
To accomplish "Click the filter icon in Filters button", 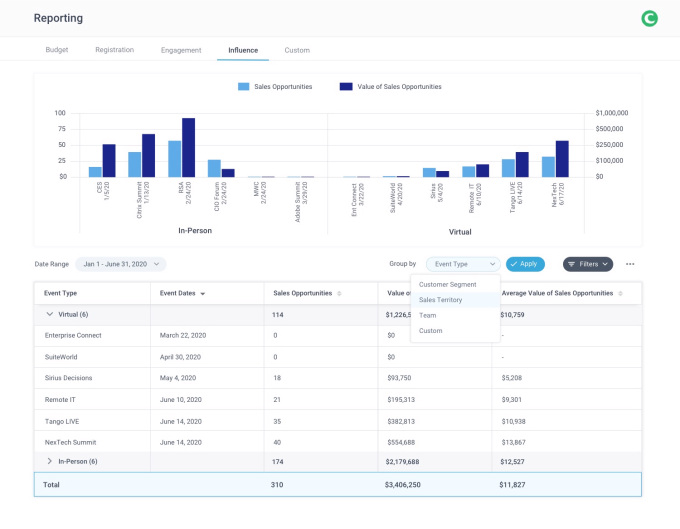I will click(x=572, y=264).
